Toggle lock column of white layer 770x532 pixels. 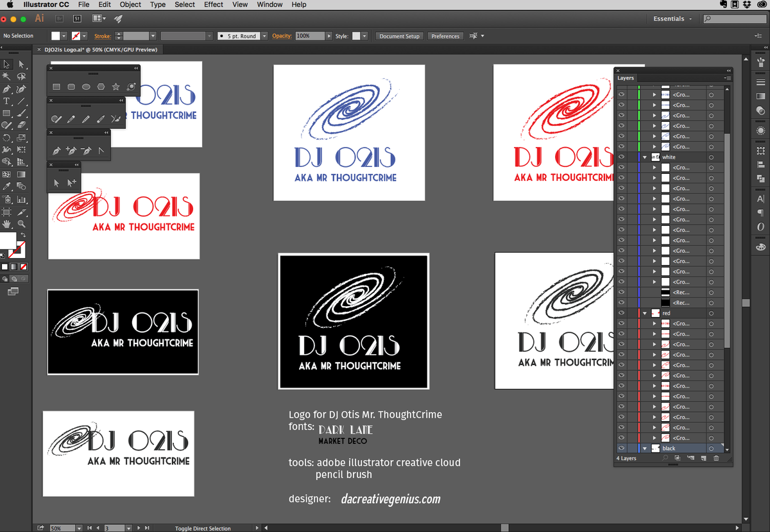pos(631,157)
